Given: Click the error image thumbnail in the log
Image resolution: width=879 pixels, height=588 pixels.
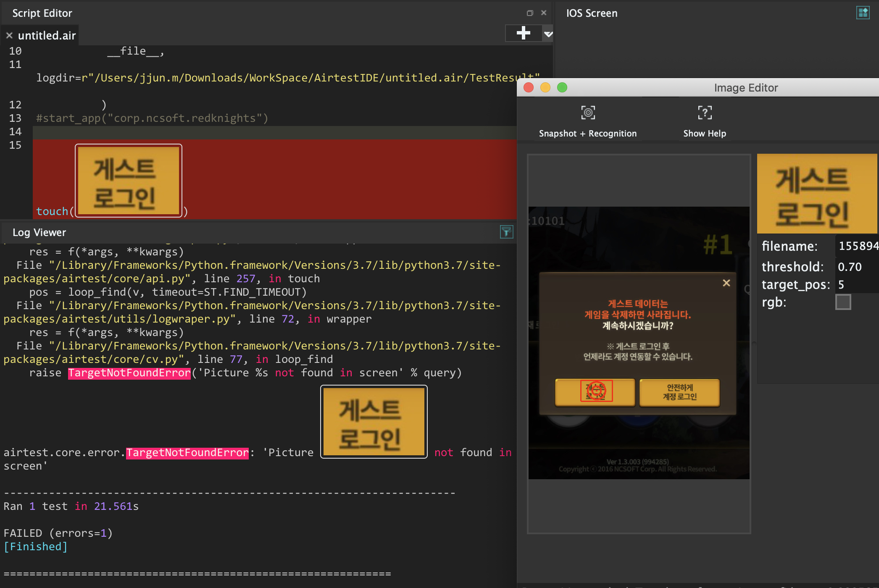Looking at the screenshot, I should [x=374, y=422].
